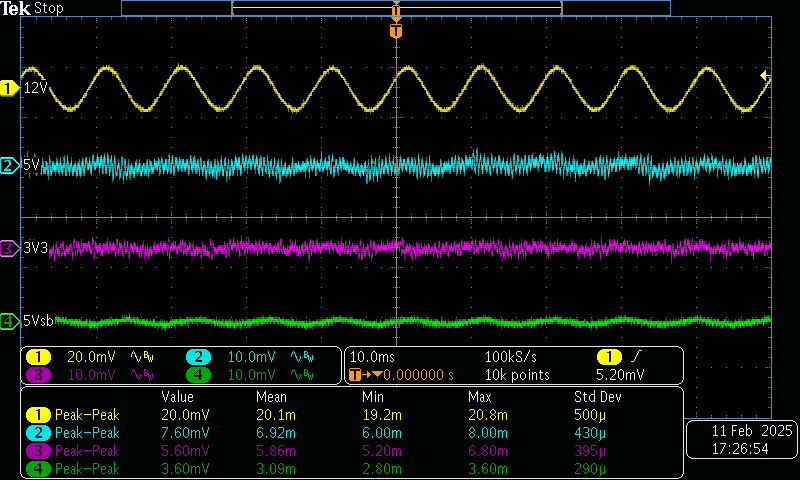
Task: Click the Mean column header
Action: click(271, 397)
